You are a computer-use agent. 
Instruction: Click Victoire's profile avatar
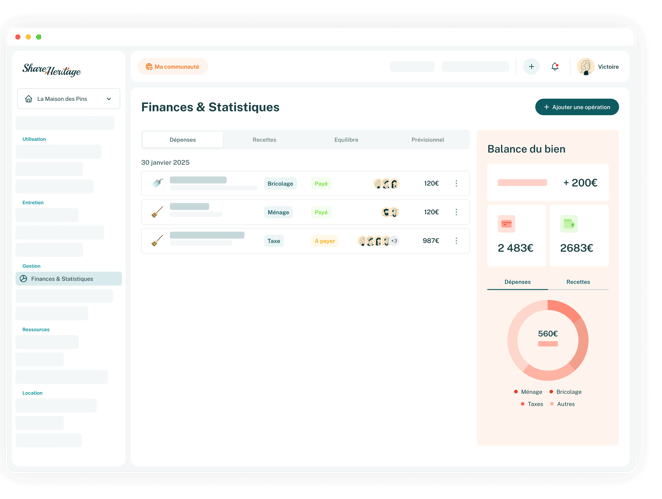[586, 67]
